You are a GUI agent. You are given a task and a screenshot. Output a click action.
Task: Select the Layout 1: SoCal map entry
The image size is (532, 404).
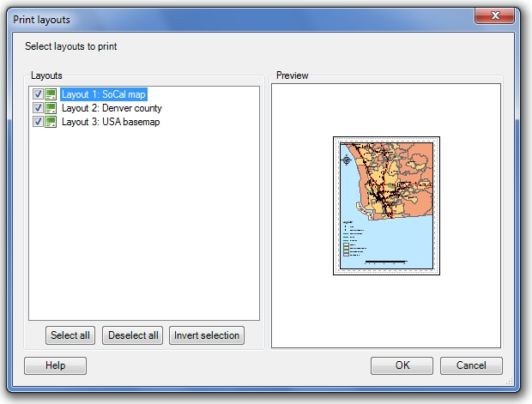104,94
